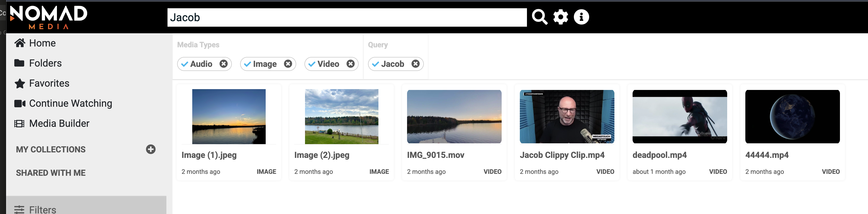Viewport: 868px width, 214px height.
Task: Go to Home in sidebar
Action: [x=42, y=43]
